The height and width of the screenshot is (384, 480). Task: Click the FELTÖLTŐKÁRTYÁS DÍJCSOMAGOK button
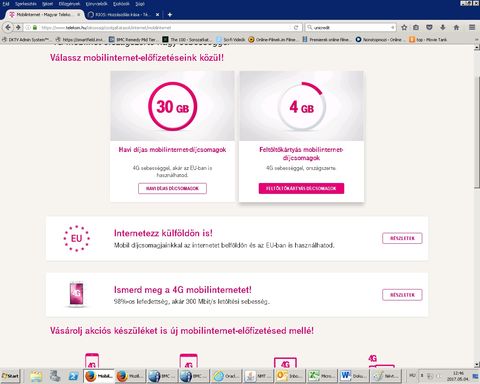301,188
